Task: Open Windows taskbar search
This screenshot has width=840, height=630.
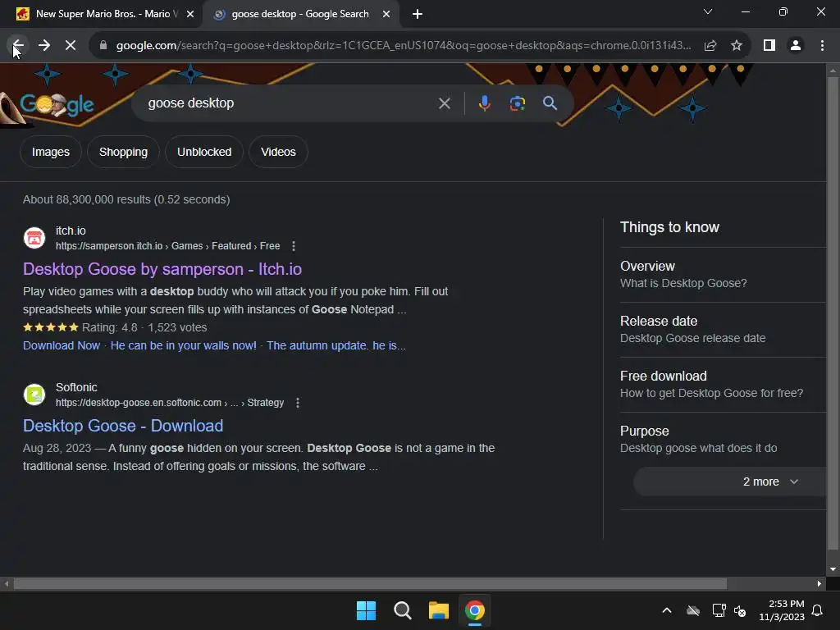Action: [x=402, y=610]
